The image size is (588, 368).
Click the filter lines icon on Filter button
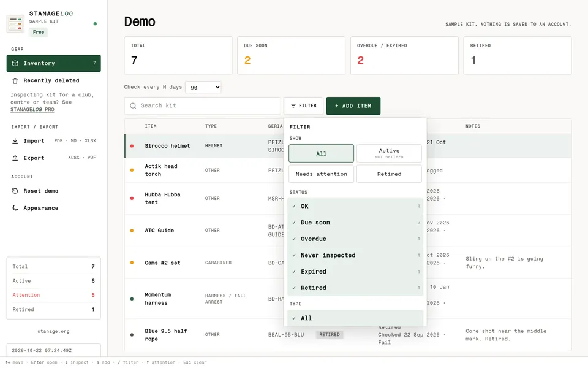click(x=293, y=106)
